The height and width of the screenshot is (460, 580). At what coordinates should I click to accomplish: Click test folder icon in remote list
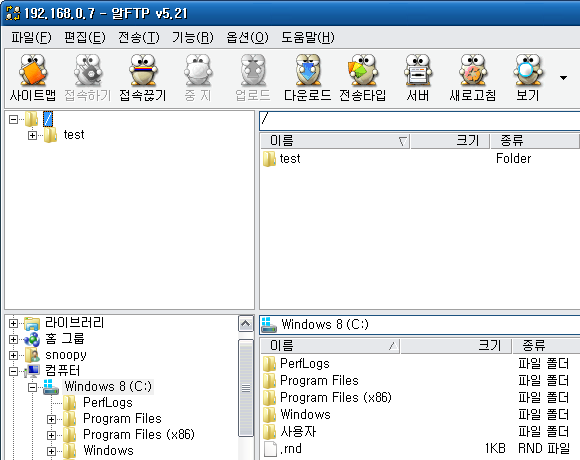click(269, 159)
